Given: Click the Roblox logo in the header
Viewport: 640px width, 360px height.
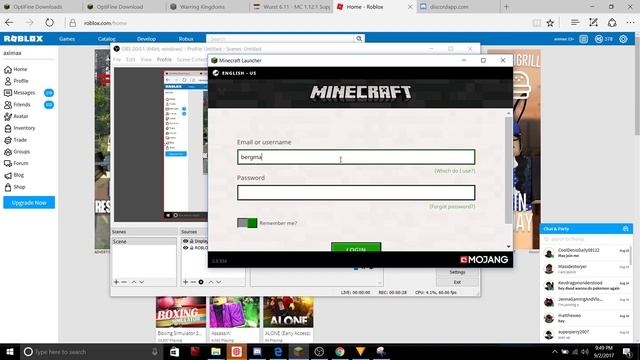Looking at the screenshot, I should coord(23,39).
